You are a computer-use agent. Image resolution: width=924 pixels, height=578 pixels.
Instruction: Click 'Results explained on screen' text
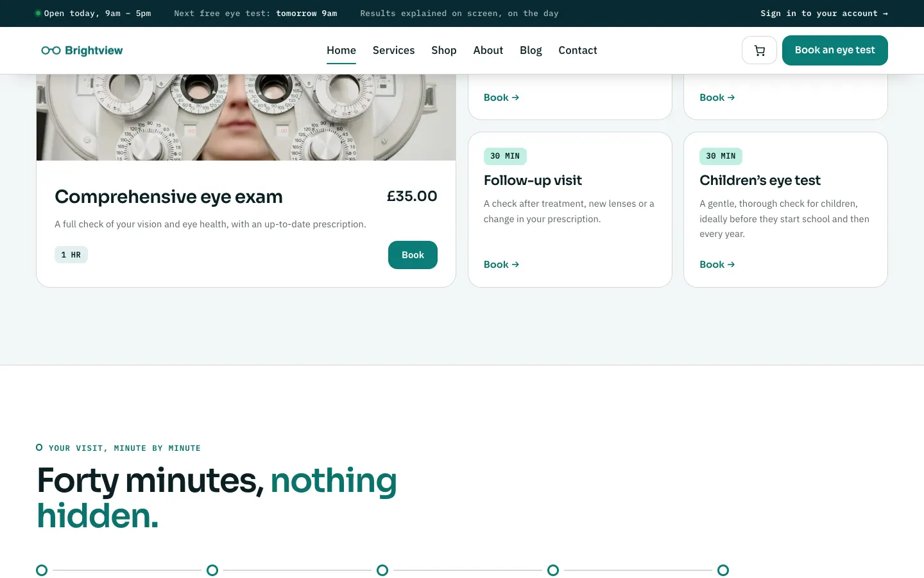(x=459, y=13)
